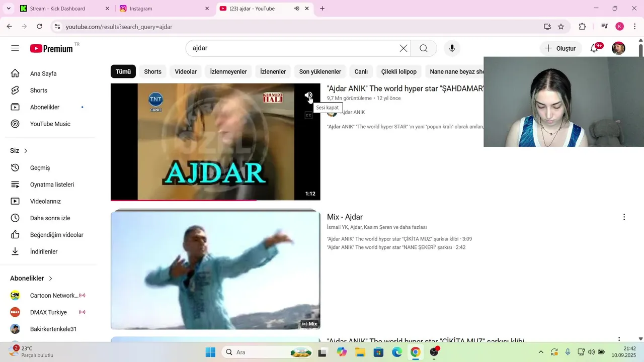Expand the Abonelikler section header chevron
Viewport: 644px width, 362px height.
coord(50,279)
